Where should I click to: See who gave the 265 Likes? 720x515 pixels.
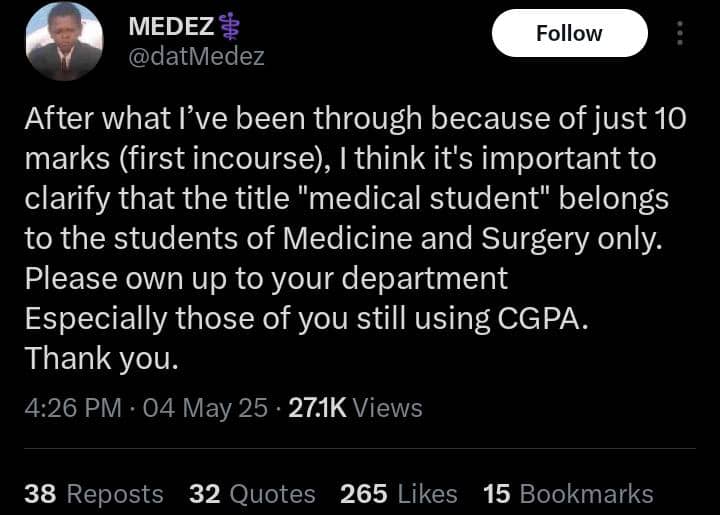(399, 494)
